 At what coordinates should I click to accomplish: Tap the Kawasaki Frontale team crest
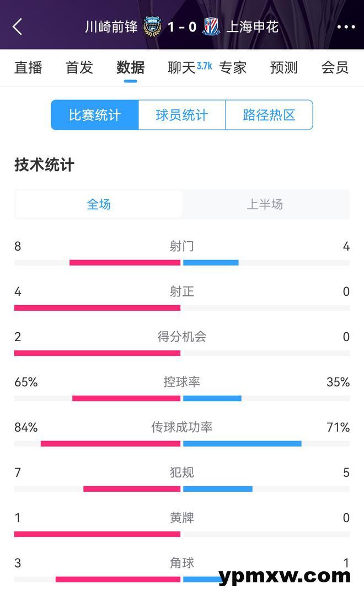(152, 26)
